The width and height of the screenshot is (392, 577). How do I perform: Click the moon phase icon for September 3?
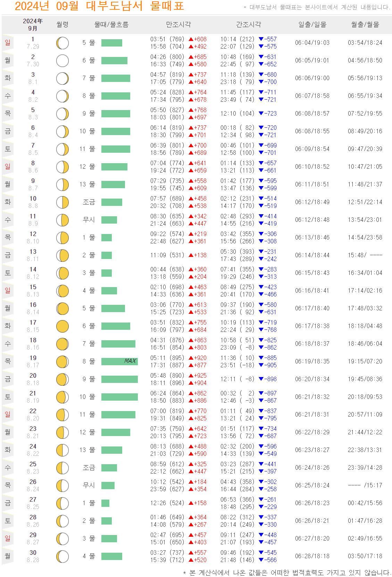point(62,78)
